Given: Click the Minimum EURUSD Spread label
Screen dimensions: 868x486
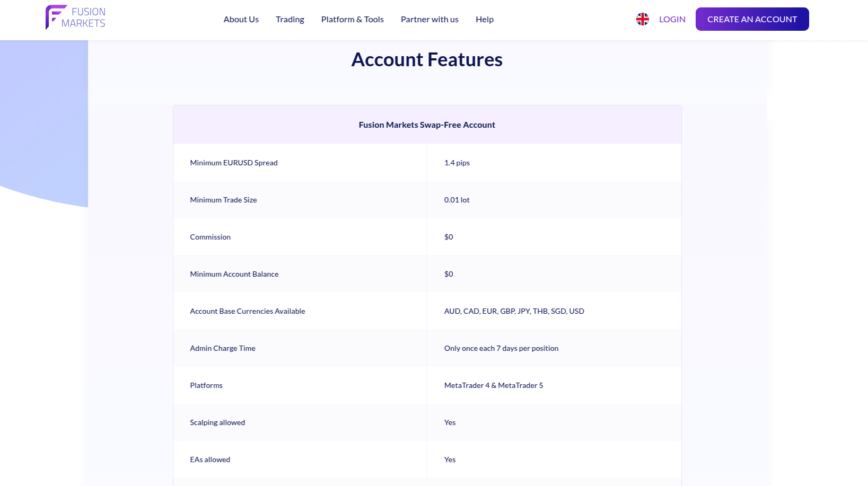Looking at the screenshot, I should point(234,163).
